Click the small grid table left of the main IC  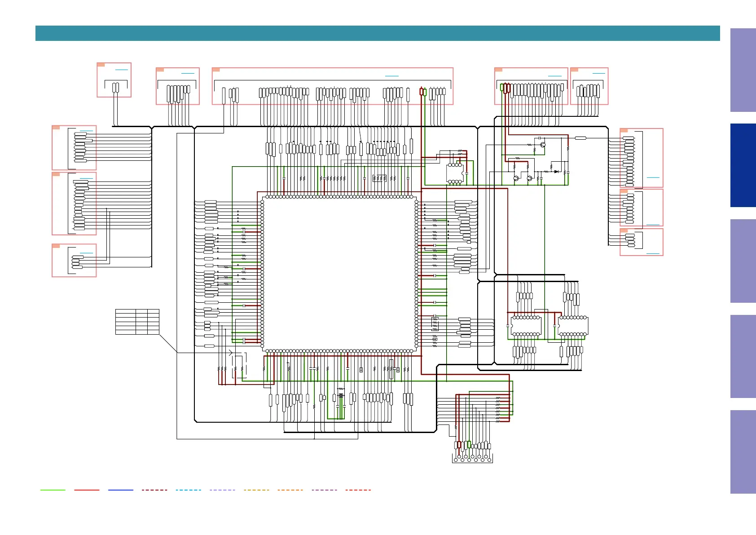tap(137, 322)
